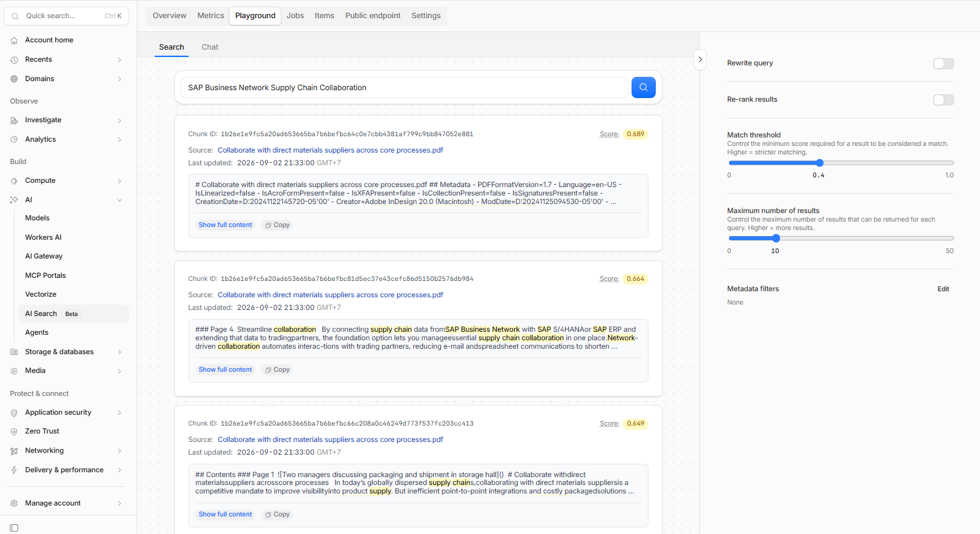Click the Quick search box
The width and height of the screenshot is (980, 534).
pyautogui.click(x=66, y=16)
